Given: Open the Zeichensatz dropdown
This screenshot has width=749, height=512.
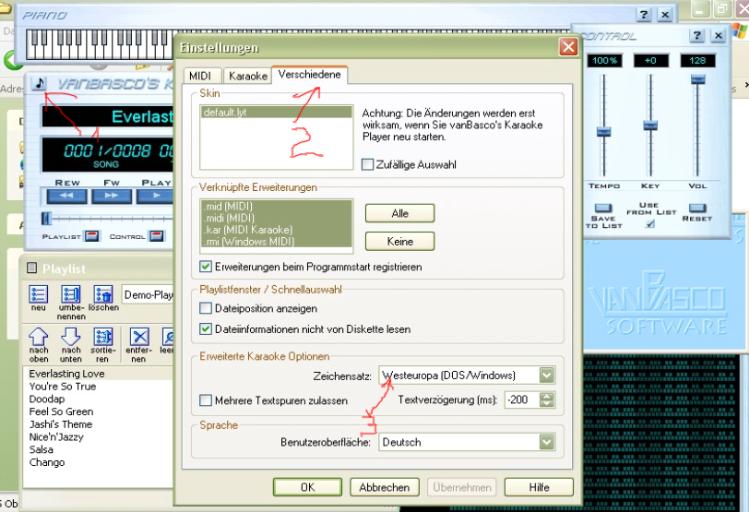Looking at the screenshot, I should coord(547,375).
